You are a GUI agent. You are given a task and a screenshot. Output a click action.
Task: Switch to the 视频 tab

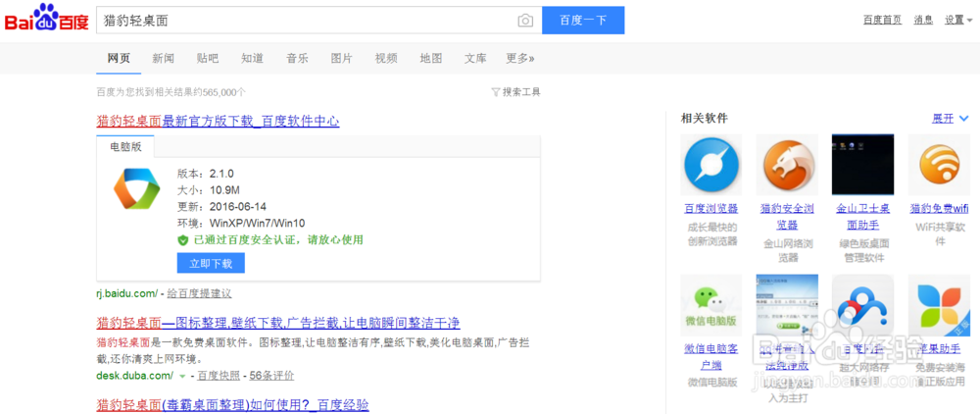pyautogui.click(x=386, y=59)
